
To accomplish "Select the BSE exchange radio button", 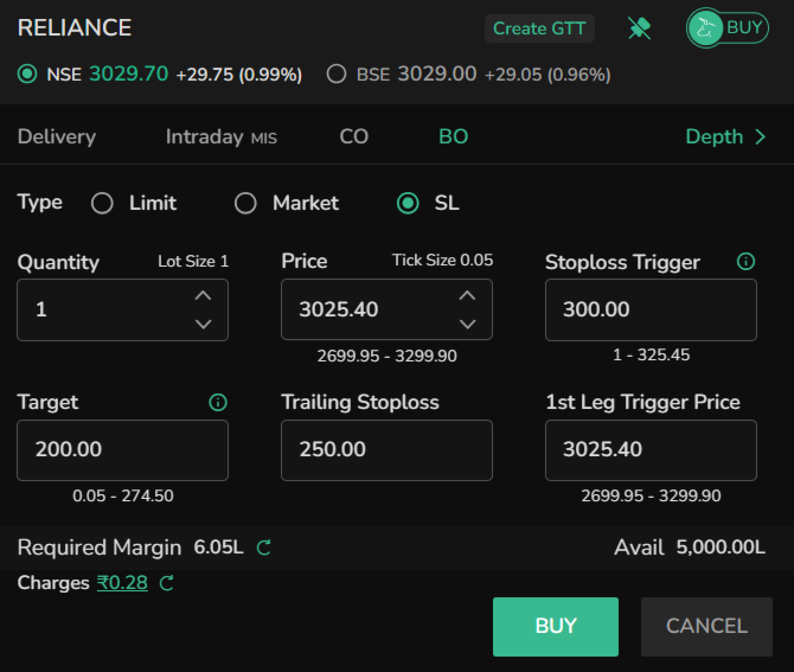I will point(336,73).
